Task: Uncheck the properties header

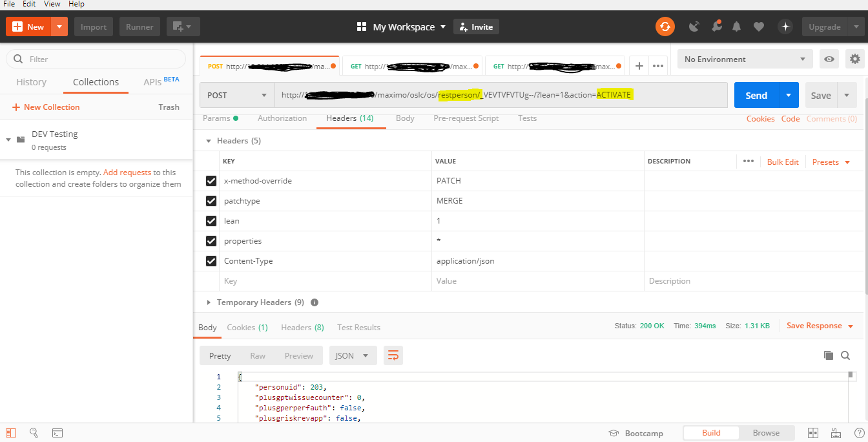Action: 211,241
